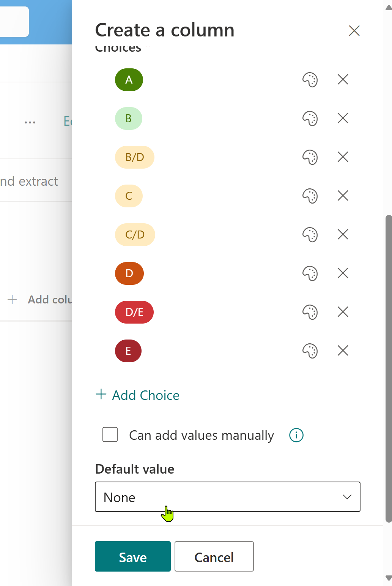392x586 pixels.
Task: Click the panel's vertical scrollbar
Action: pyautogui.click(x=389, y=368)
